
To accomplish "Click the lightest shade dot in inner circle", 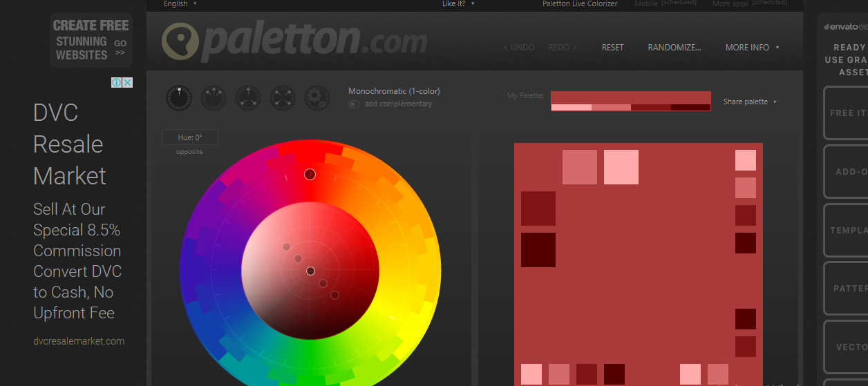I will (286, 247).
